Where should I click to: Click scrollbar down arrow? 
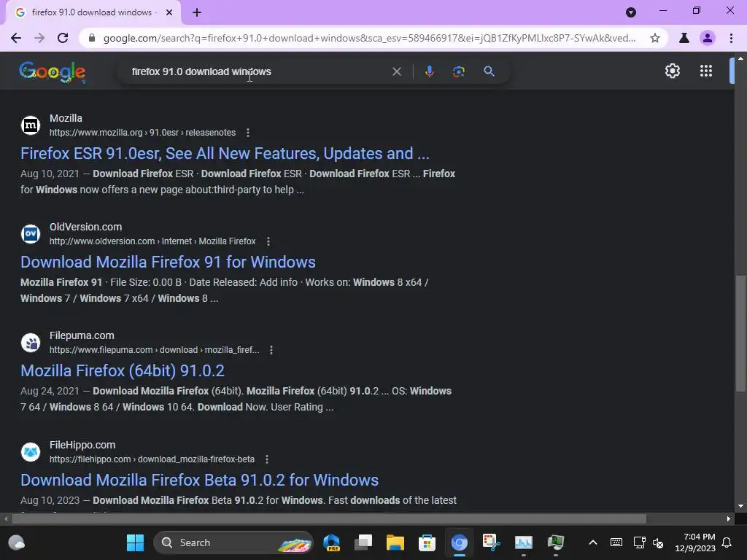coord(740,506)
